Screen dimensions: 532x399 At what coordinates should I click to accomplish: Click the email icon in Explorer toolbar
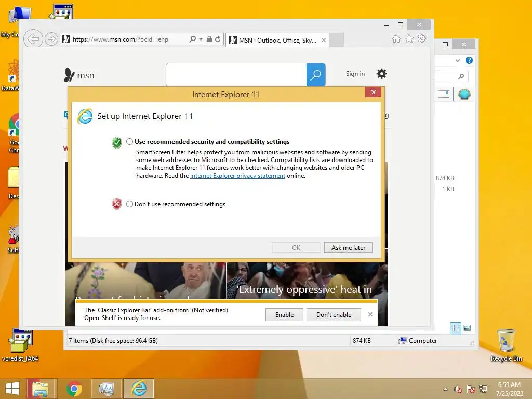click(x=444, y=94)
